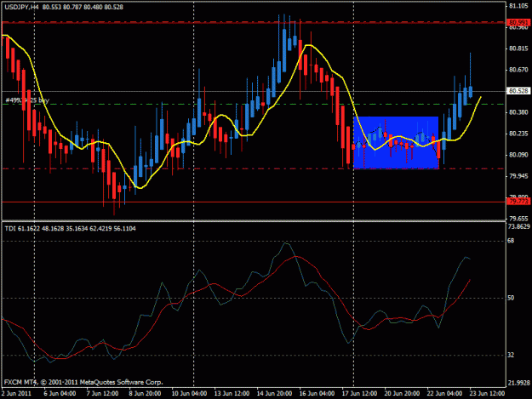532x399 pixels.
Task: Click the 17 Jun 12:00 time label
Action: 359,394
